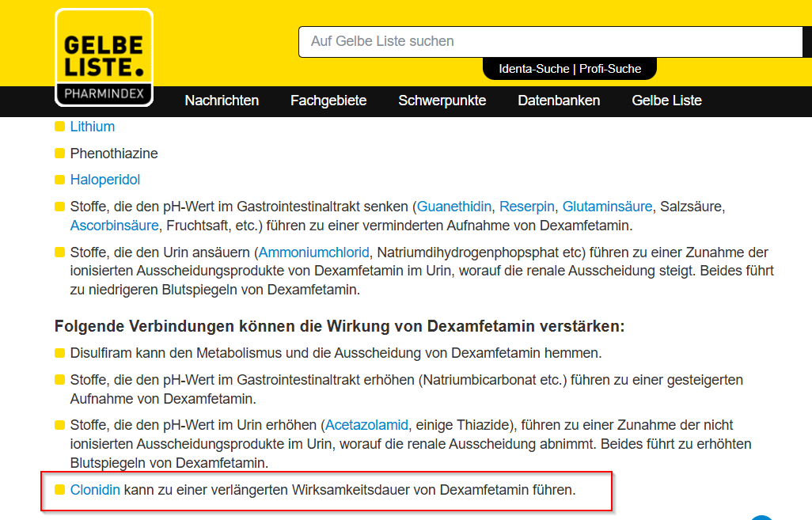Follow the Lithium link
The image size is (812, 520).
click(93, 127)
